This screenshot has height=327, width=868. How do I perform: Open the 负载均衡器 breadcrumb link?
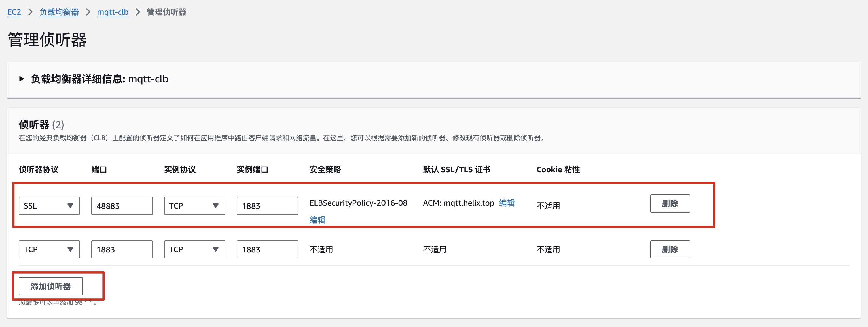[59, 12]
